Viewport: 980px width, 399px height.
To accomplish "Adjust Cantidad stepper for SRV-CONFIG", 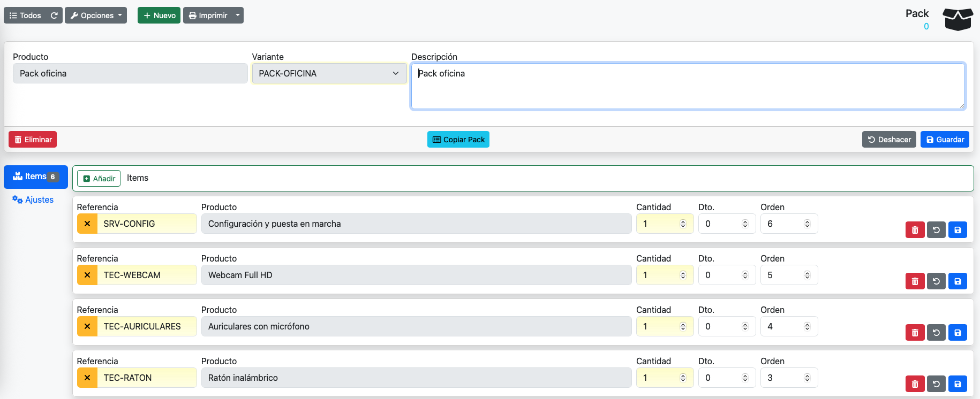I will click(x=683, y=224).
